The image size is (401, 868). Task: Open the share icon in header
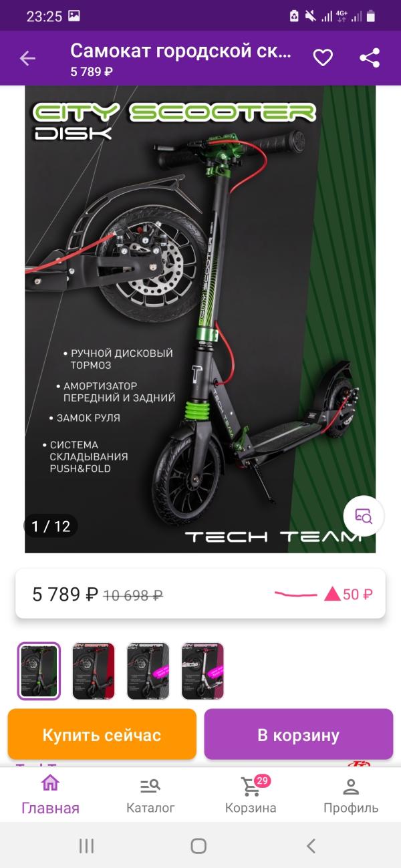pos(370,58)
